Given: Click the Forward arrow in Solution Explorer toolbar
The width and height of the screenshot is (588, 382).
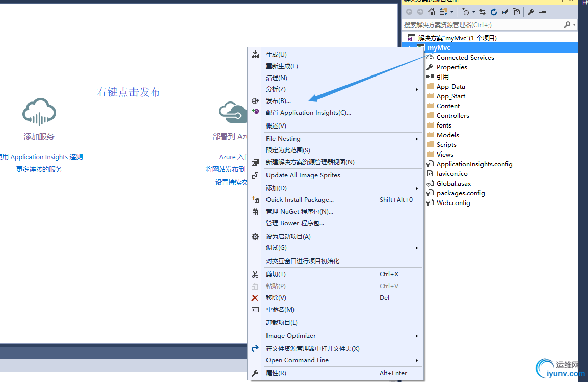Looking at the screenshot, I should [420, 12].
